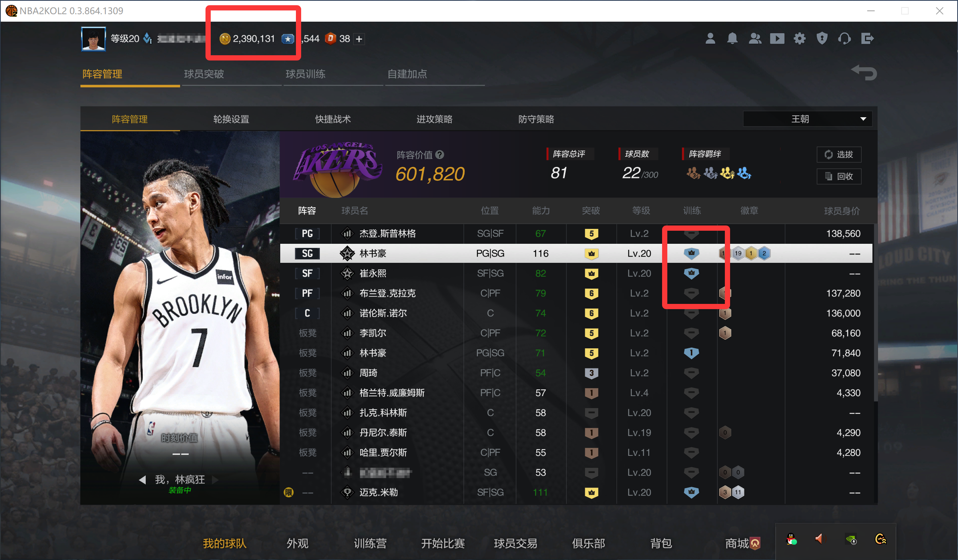
Task: Open 背包 in bottom navigation
Action: [661, 543]
